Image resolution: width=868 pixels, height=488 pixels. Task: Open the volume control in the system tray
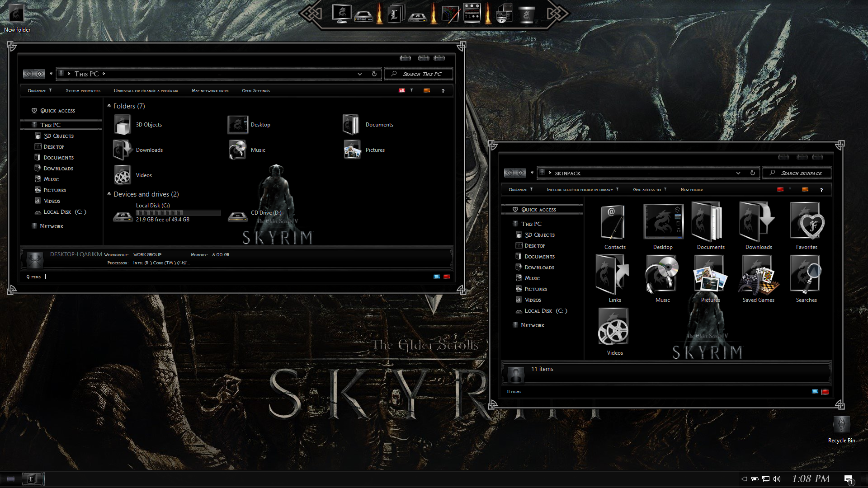tap(777, 479)
